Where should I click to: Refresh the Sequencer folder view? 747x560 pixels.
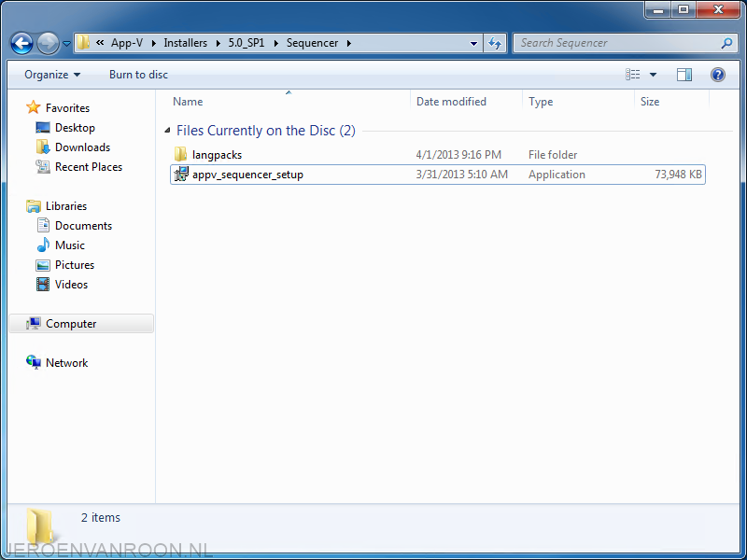[495, 43]
